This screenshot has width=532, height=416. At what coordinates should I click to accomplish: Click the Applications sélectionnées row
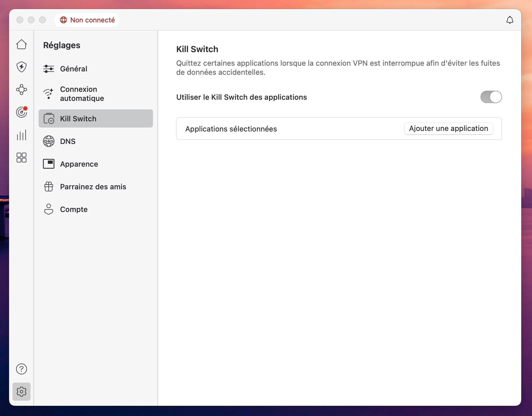231,129
